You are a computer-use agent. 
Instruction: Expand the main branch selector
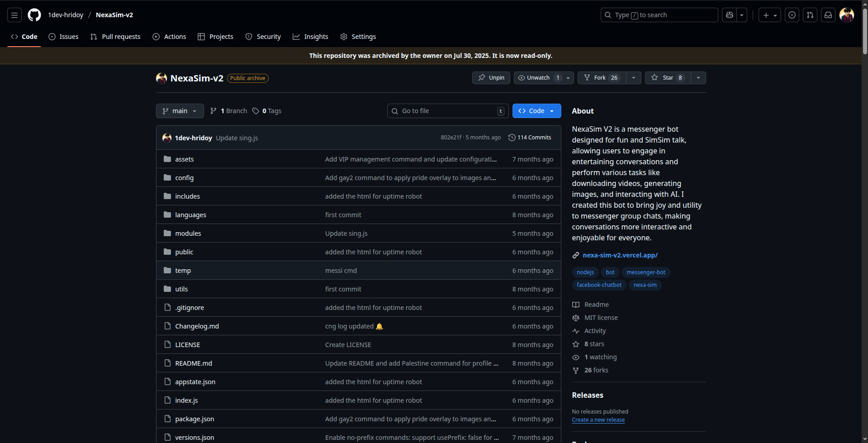point(180,111)
